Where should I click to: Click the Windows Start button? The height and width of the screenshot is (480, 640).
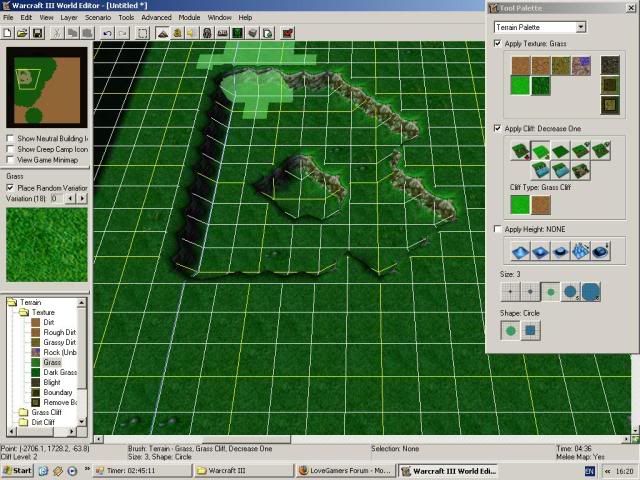point(17,471)
